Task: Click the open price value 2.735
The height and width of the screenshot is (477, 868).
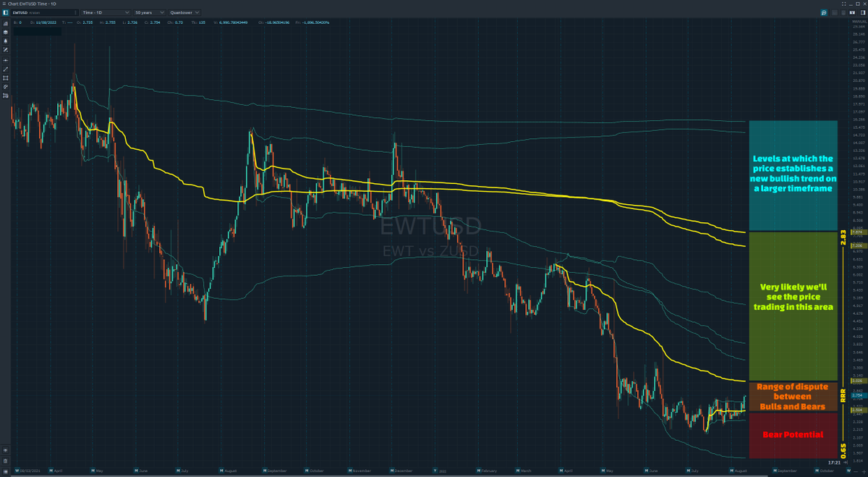Action: coord(88,22)
